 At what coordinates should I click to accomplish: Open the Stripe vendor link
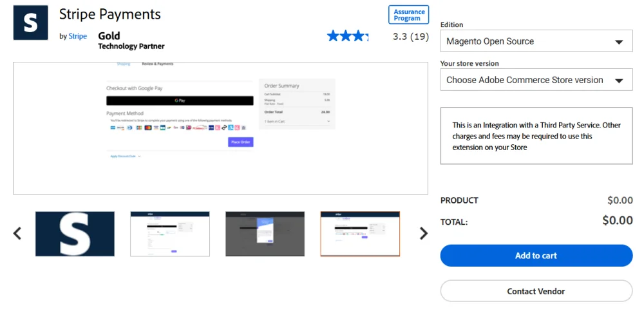pos(78,36)
